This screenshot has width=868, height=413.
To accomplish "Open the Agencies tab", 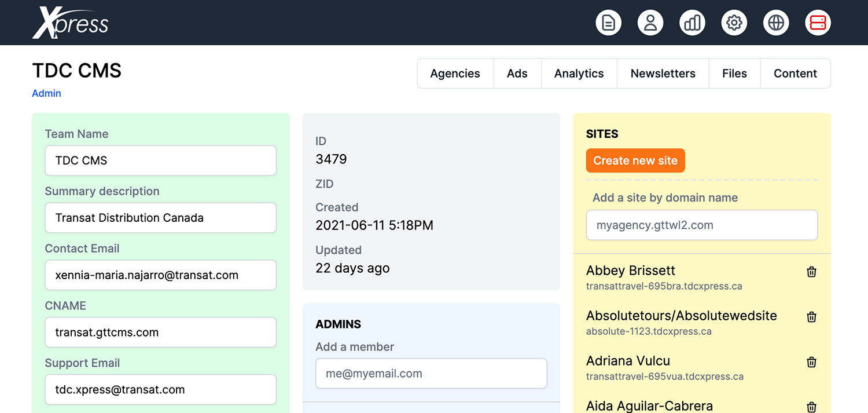I will [455, 74].
